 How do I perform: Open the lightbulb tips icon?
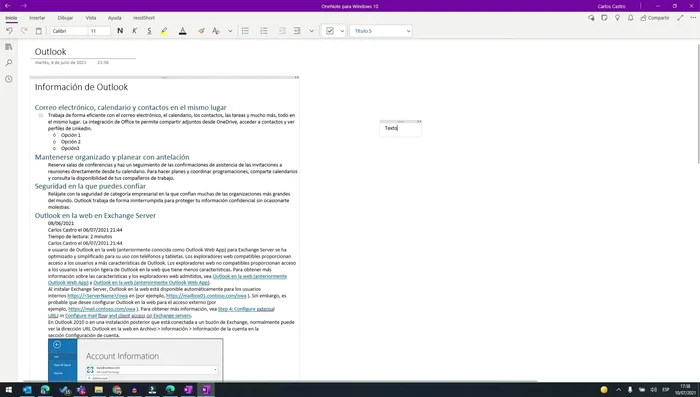(x=617, y=18)
